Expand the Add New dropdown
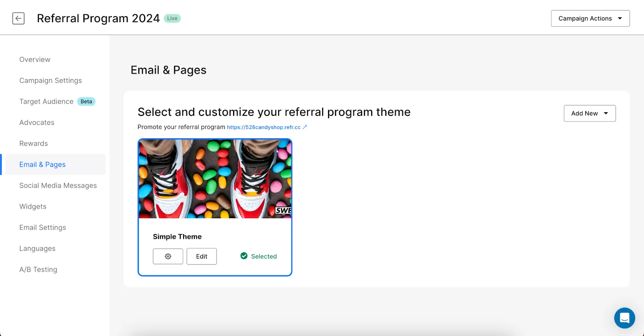 590,113
